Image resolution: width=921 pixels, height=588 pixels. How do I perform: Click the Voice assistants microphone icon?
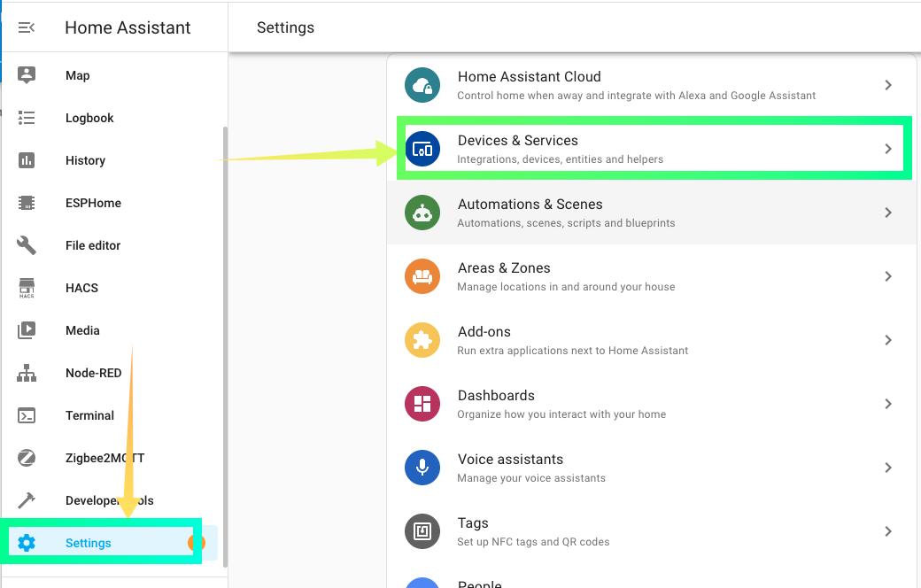point(422,468)
